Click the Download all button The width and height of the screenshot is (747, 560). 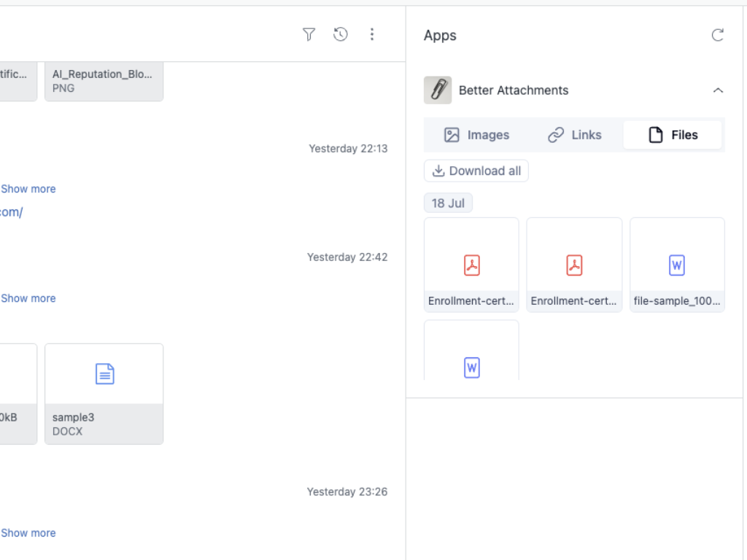coord(476,171)
